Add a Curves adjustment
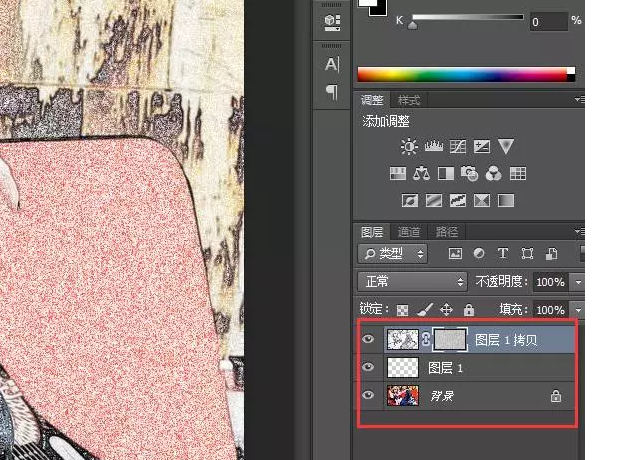Image resolution: width=627 pixels, height=460 pixels. tap(457, 146)
